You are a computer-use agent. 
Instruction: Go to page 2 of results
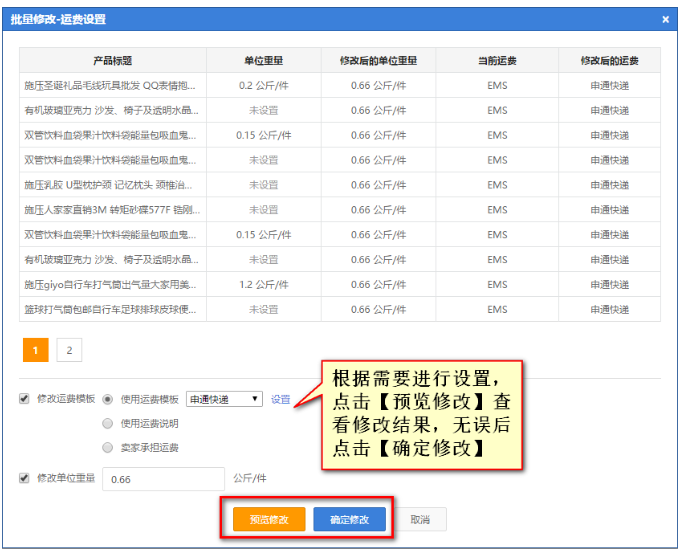tap(69, 350)
